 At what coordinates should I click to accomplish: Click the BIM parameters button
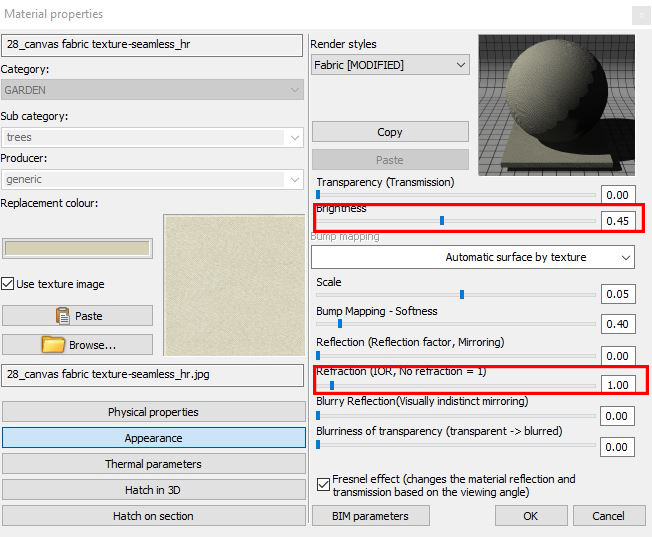tap(370, 516)
